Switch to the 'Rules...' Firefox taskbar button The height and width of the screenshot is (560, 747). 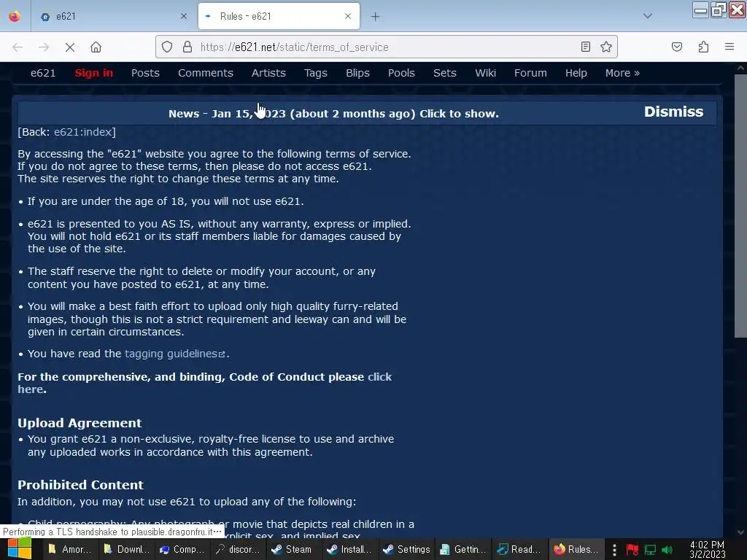pyautogui.click(x=576, y=550)
